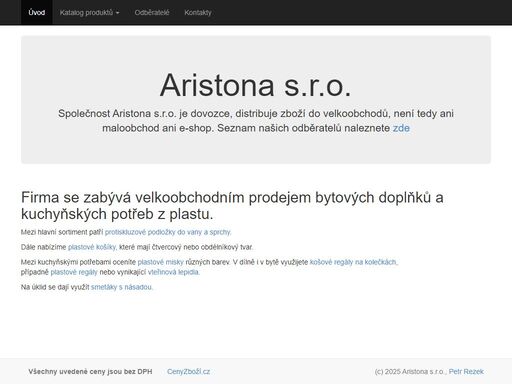
Task: Click the 'Firma se zabývá velkoobchodním prodejem' heading
Action: point(232,206)
